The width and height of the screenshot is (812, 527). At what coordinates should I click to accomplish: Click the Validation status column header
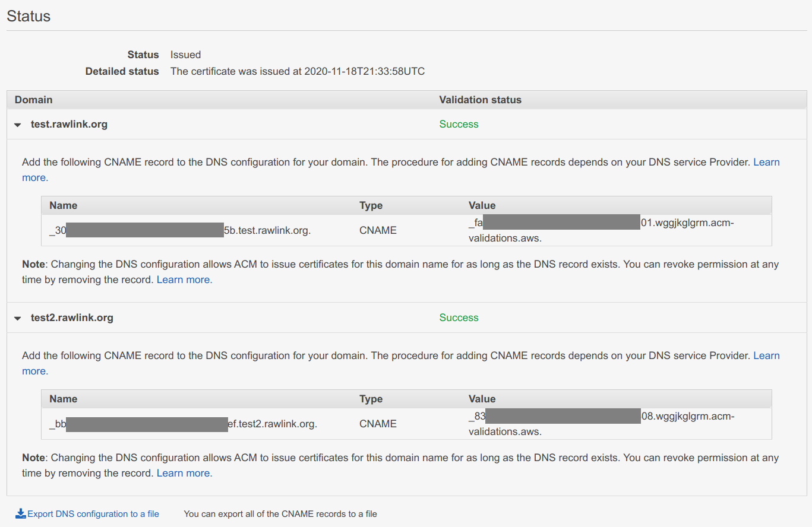tap(480, 100)
